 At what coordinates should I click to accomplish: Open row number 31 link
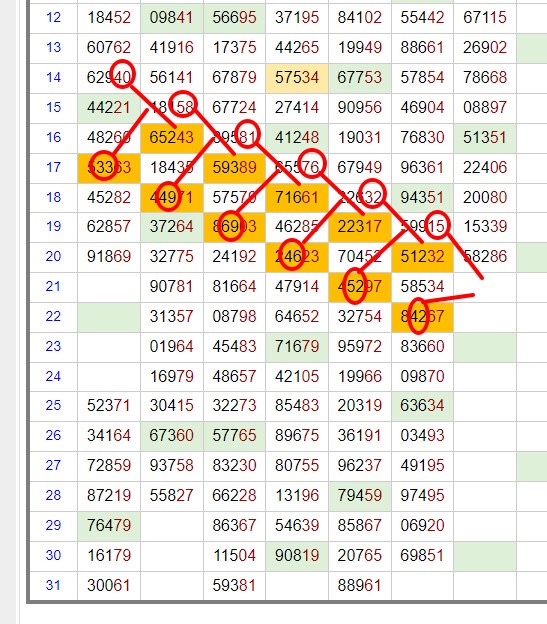[x=53, y=585]
